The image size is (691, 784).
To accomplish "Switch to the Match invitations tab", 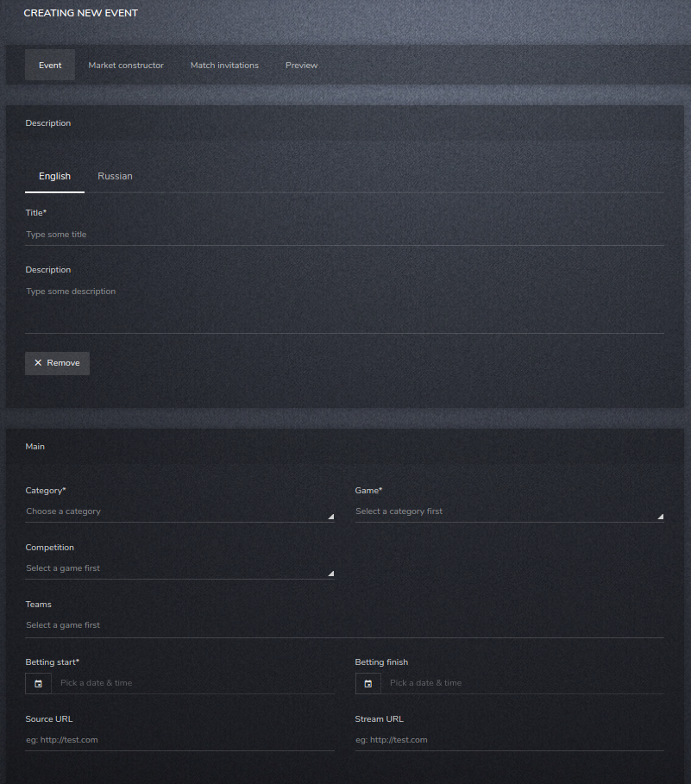I will (224, 65).
